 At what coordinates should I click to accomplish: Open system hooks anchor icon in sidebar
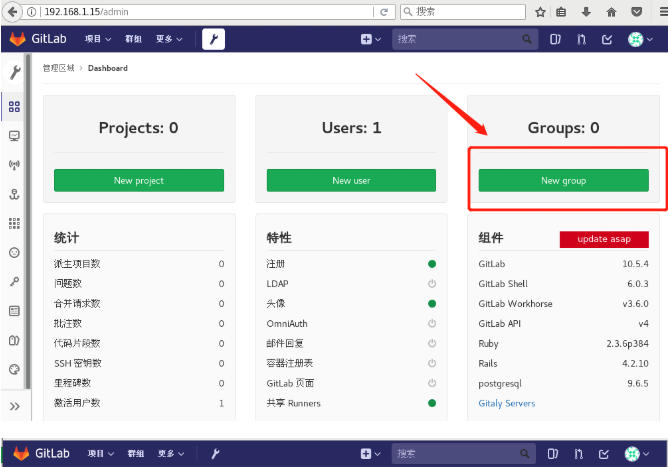click(x=14, y=194)
